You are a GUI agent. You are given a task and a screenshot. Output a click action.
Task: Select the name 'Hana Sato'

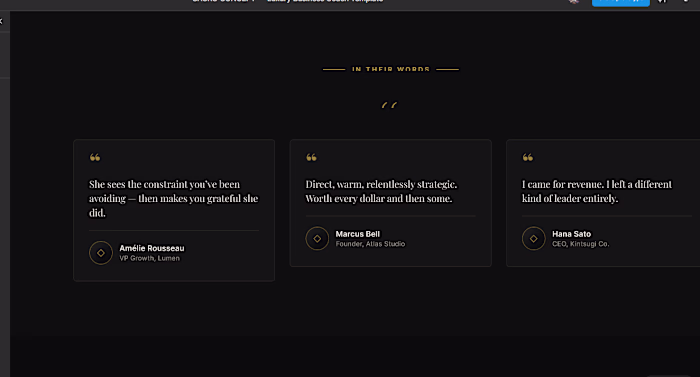[571, 234]
